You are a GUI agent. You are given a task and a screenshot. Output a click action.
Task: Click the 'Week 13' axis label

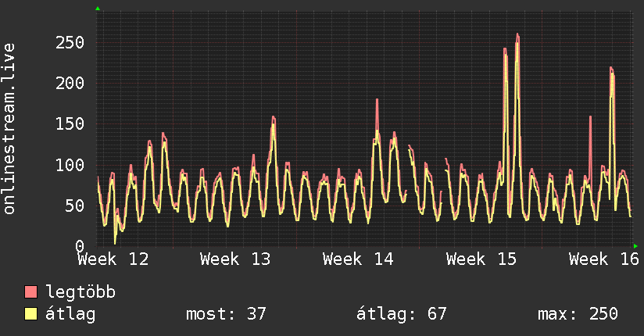(x=235, y=259)
